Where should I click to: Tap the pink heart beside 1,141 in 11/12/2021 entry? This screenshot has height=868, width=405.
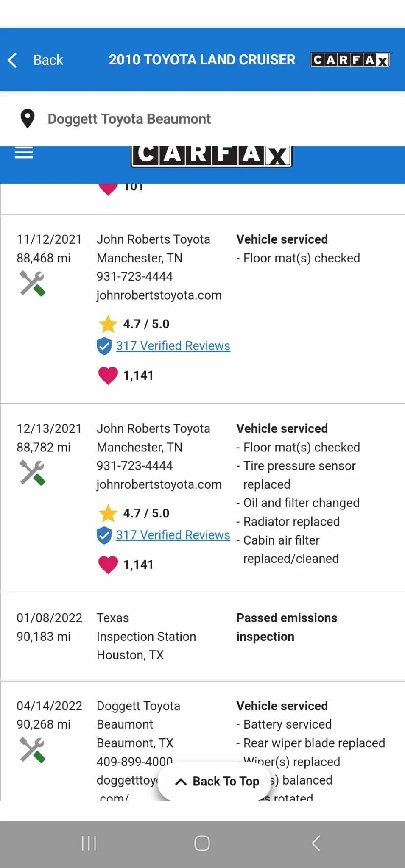pos(108,376)
